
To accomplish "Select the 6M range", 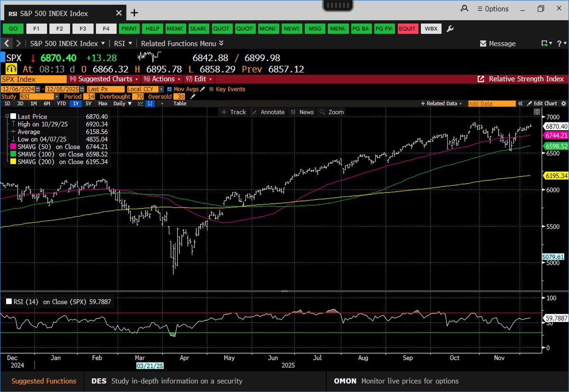I will click(47, 103).
